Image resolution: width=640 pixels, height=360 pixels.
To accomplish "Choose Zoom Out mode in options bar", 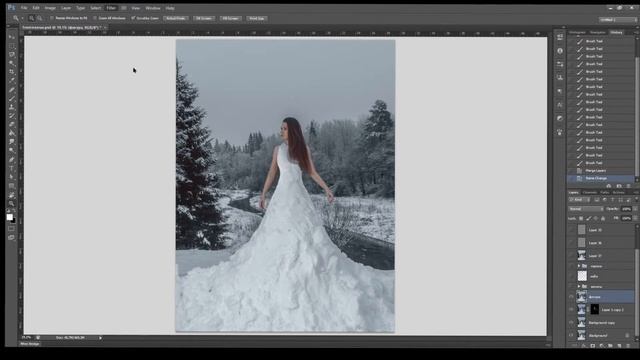I will [x=40, y=18].
